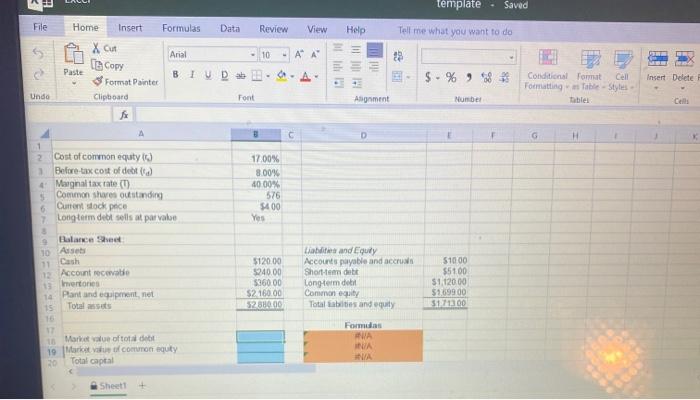Click Tell me what you want to do box
This screenshot has width=700, height=400.
[455, 31]
